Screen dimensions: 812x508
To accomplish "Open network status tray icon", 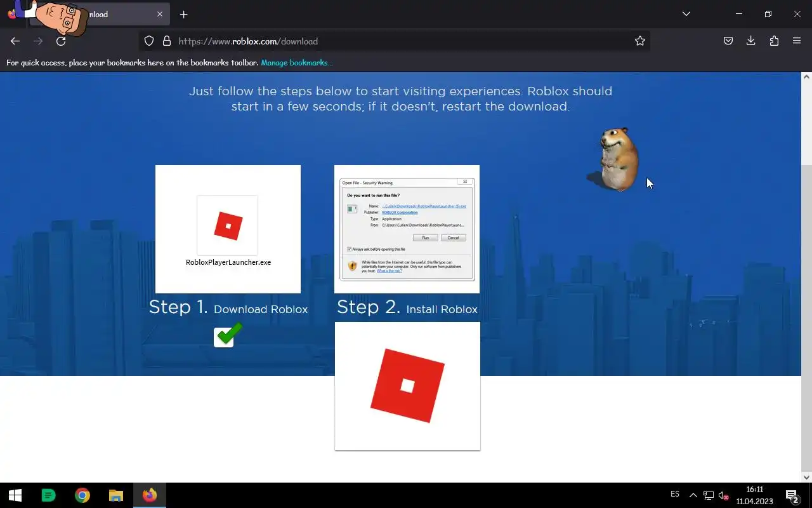I will pos(708,495).
